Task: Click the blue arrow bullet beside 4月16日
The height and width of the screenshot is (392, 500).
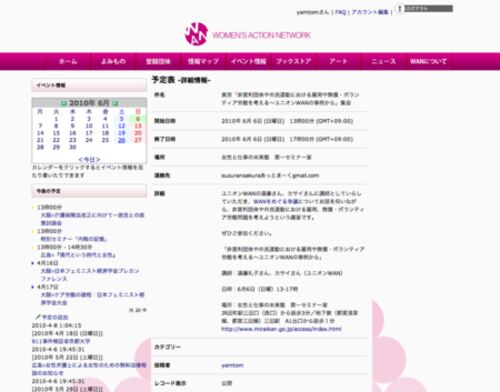Action: coord(33,263)
